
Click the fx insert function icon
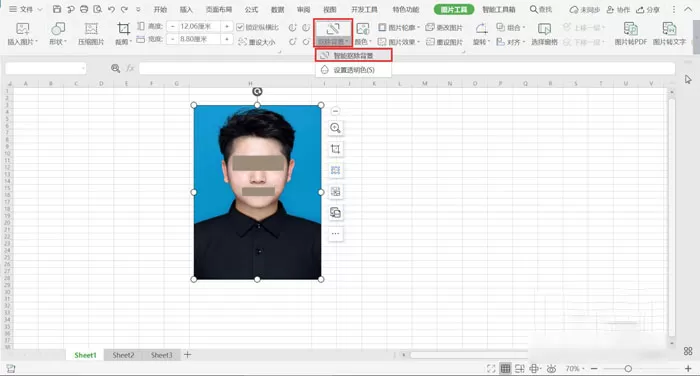click(x=130, y=68)
